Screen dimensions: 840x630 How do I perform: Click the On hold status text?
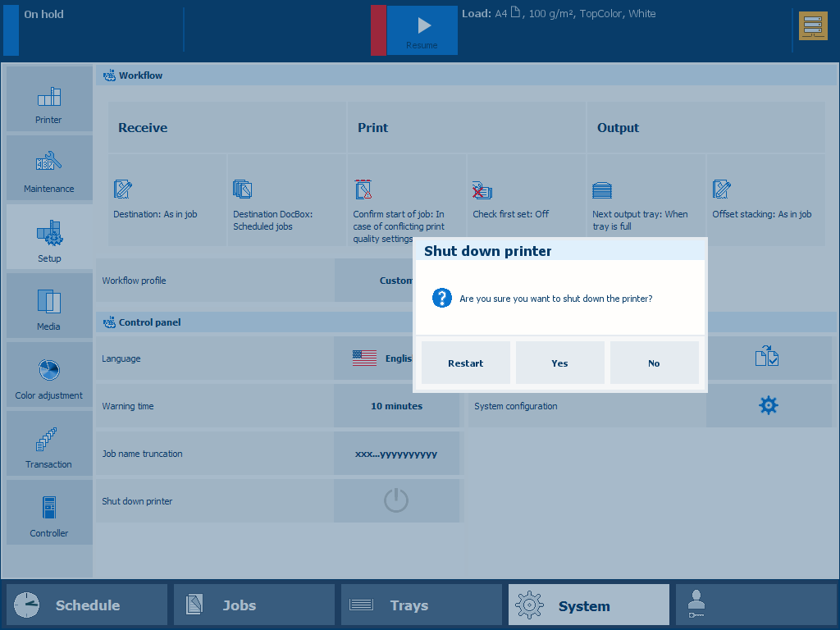coord(44,15)
